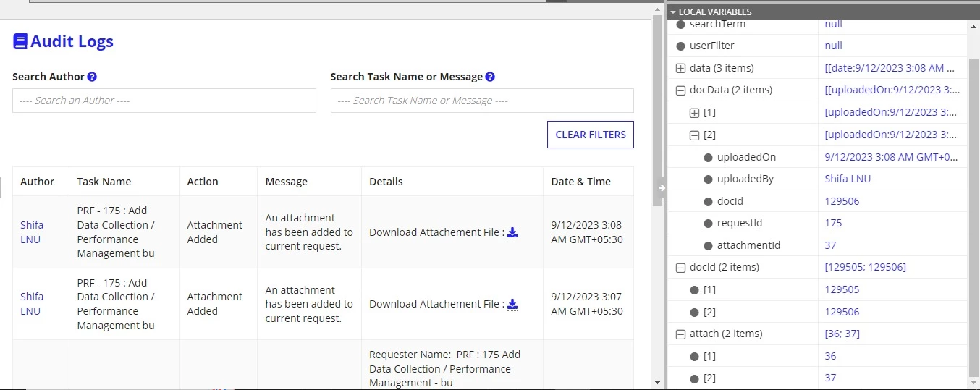Select the attachmentId variable row
980x390 pixels.
pos(818,245)
